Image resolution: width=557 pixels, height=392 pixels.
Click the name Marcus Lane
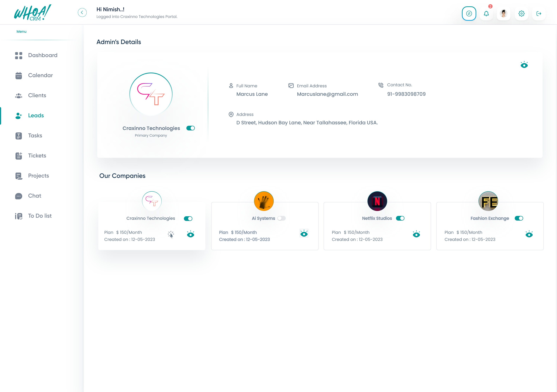tap(252, 94)
